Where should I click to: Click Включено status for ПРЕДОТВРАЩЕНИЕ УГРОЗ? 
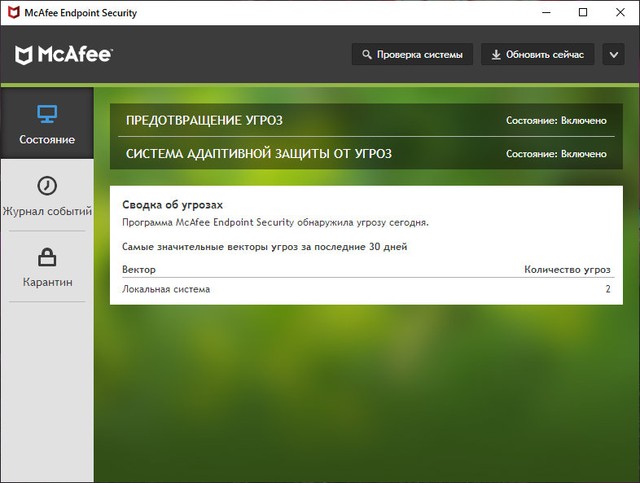(x=556, y=120)
